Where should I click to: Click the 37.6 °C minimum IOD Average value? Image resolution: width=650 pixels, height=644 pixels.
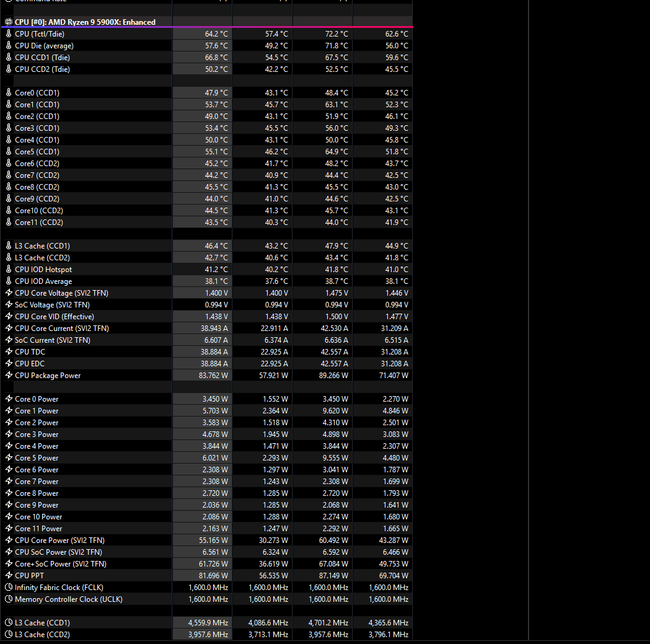(276, 281)
